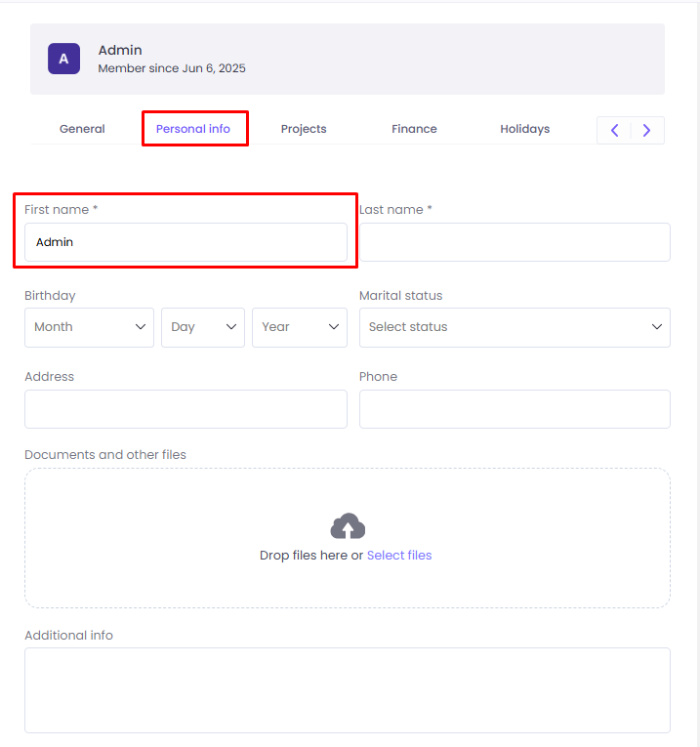Viewport: 700px width, 747px height.
Task: Click into the Last name field
Action: pyautogui.click(x=515, y=242)
